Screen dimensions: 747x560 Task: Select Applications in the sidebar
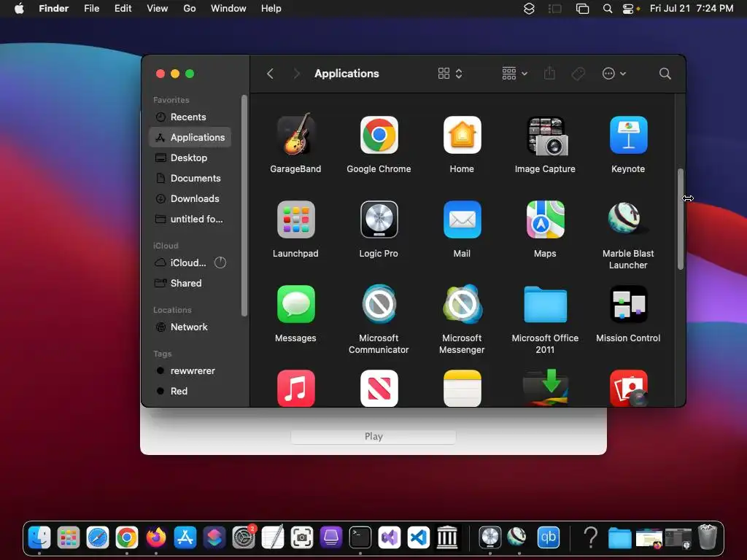190,137
